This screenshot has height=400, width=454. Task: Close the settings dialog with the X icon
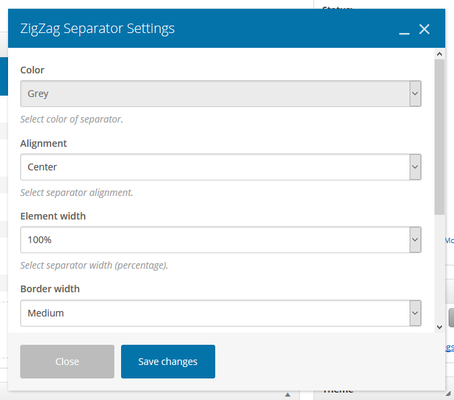point(424,29)
